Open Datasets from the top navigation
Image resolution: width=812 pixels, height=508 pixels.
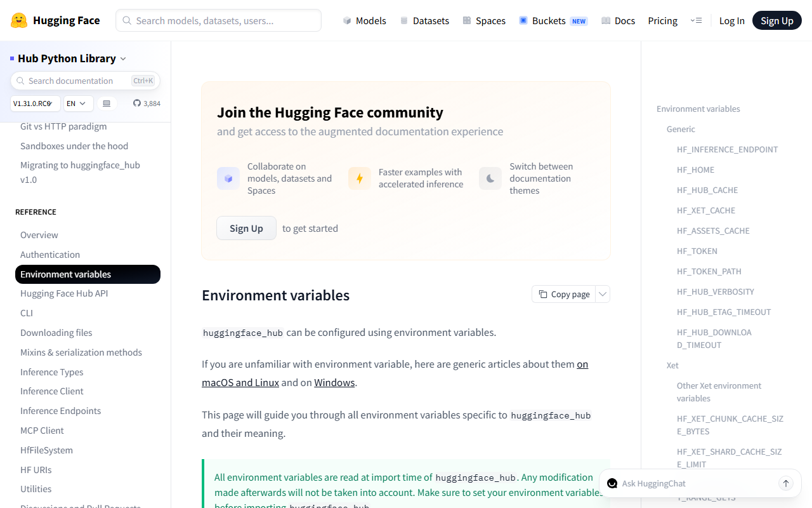point(424,20)
